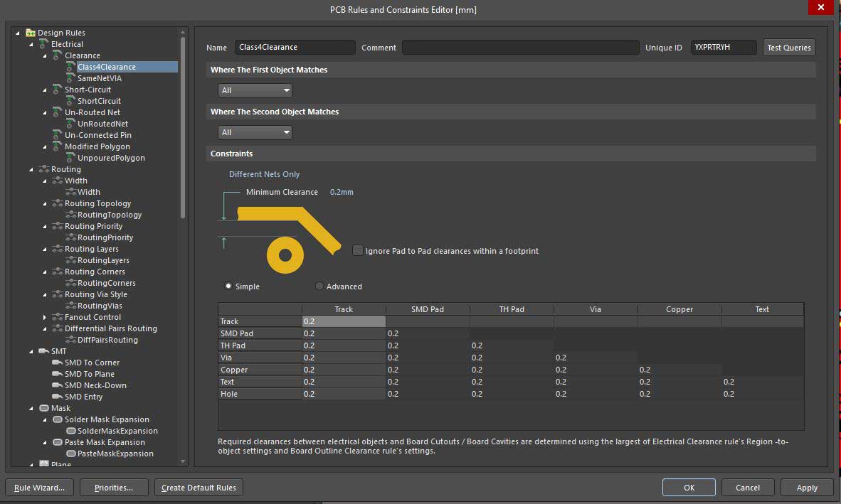Viewport: 841px width, 504px height.
Task: Click the DiffPairsRouting rule icon
Action: click(x=70, y=340)
